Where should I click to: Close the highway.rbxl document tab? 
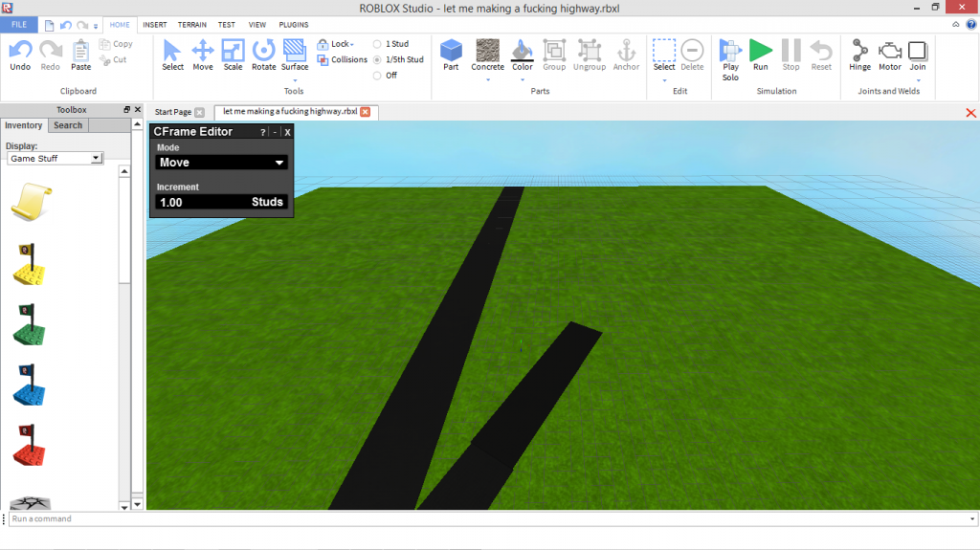point(366,112)
